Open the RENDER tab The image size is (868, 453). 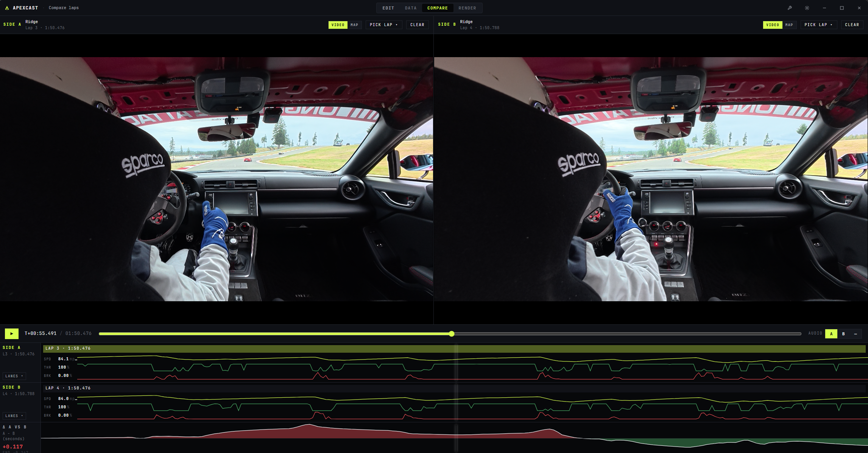[x=467, y=8]
